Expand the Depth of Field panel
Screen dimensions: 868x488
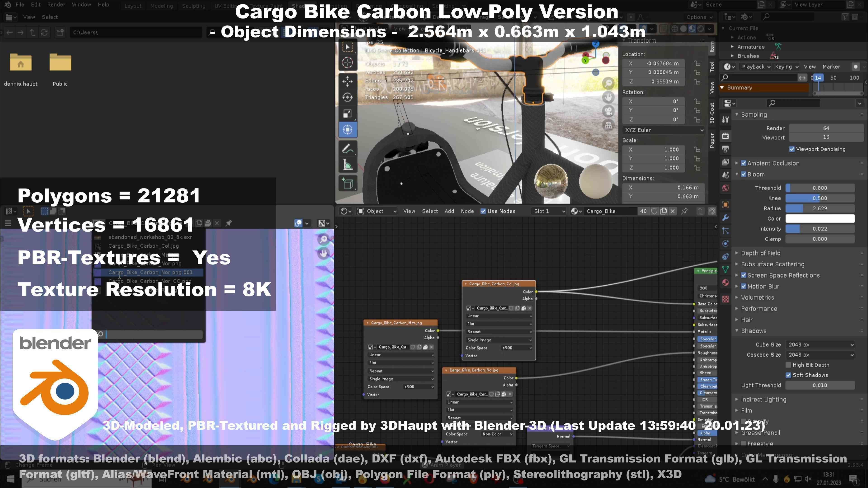tap(760, 253)
